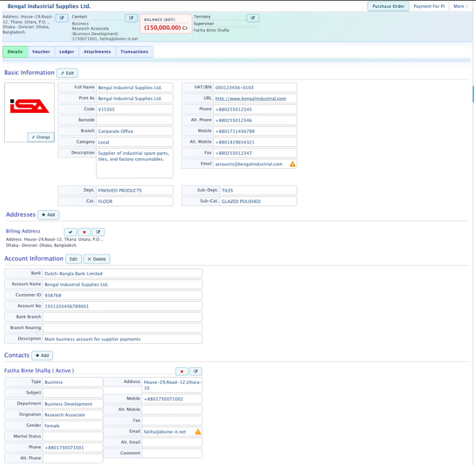Click the contact Mobile value +8801730071002

pos(172,399)
